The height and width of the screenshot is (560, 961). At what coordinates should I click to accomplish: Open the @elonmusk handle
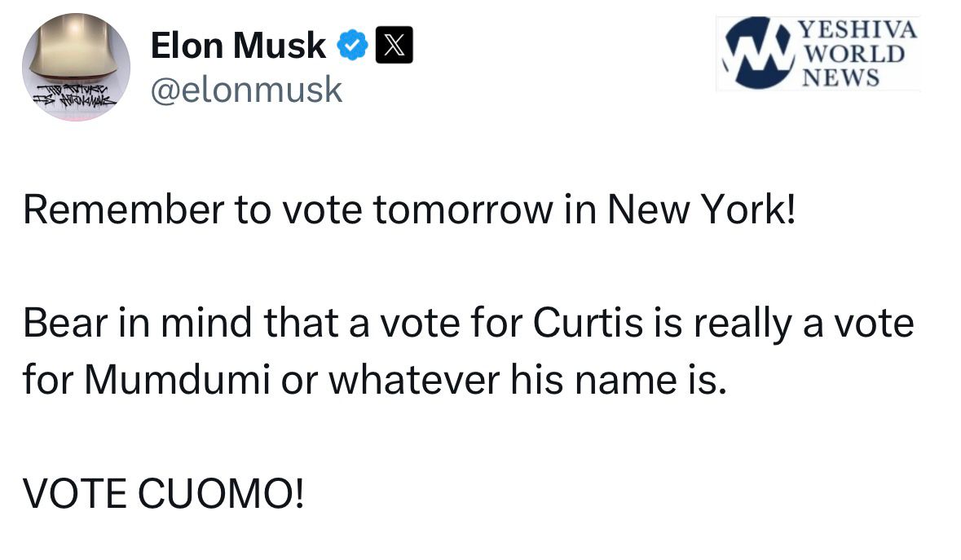pyautogui.click(x=246, y=88)
